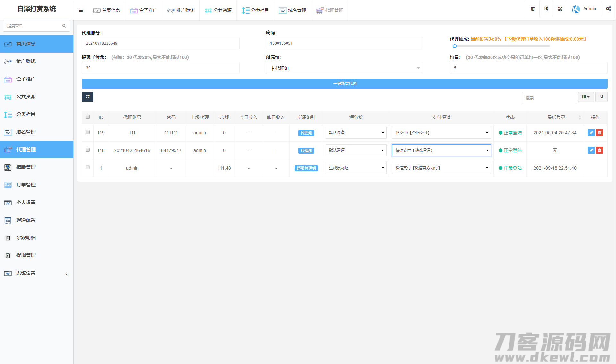
Task: Click the refresh table icon button
Action: pyautogui.click(x=87, y=97)
